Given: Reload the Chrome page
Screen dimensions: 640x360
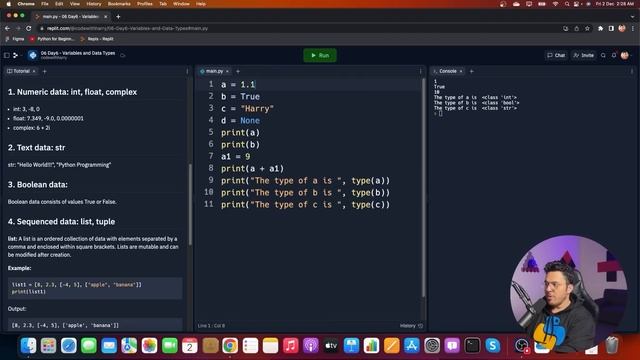Looking at the screenshot, I should point(29,29).
